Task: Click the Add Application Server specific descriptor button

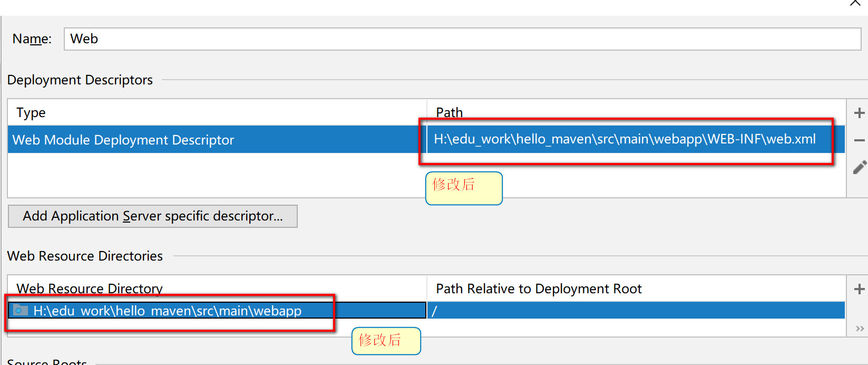Action: [x=153, y=216]
